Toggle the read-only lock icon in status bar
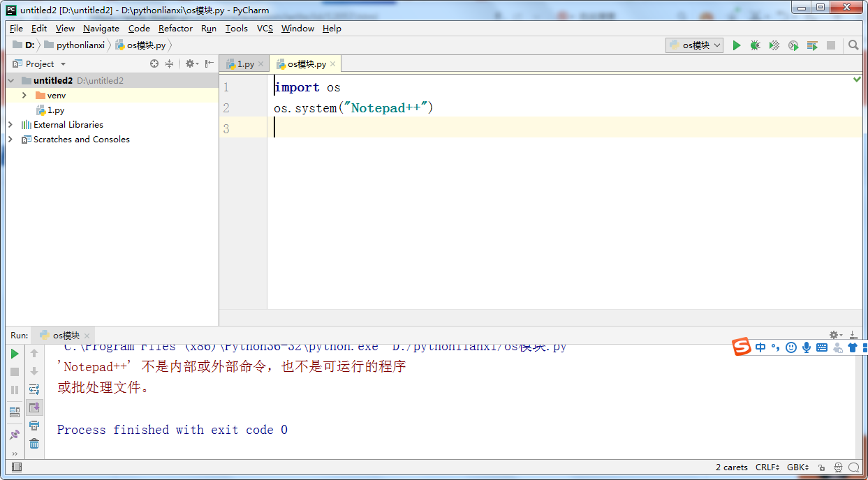Viewport: 868px width, 480px height. 821,467
